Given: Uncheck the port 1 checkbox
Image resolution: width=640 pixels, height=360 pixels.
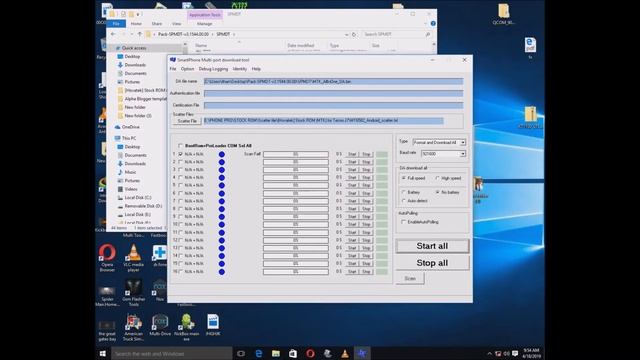Looking at the screenshot, I should (x=180, y=154).
